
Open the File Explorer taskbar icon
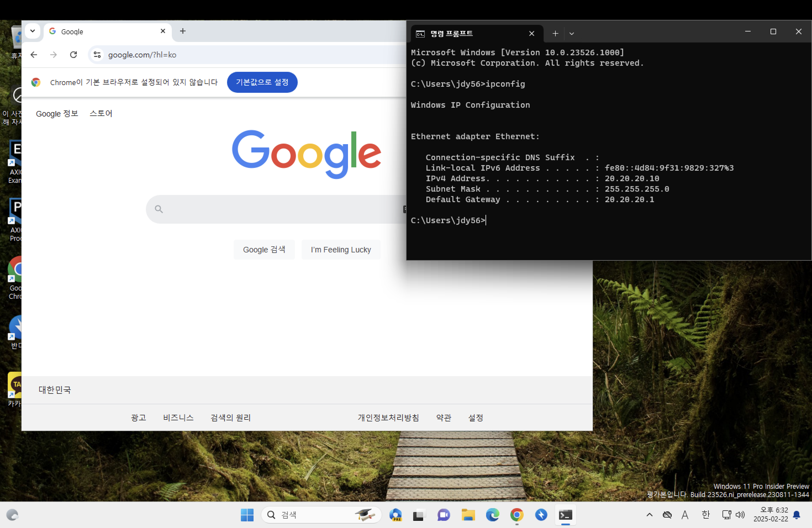coord(468,514)
